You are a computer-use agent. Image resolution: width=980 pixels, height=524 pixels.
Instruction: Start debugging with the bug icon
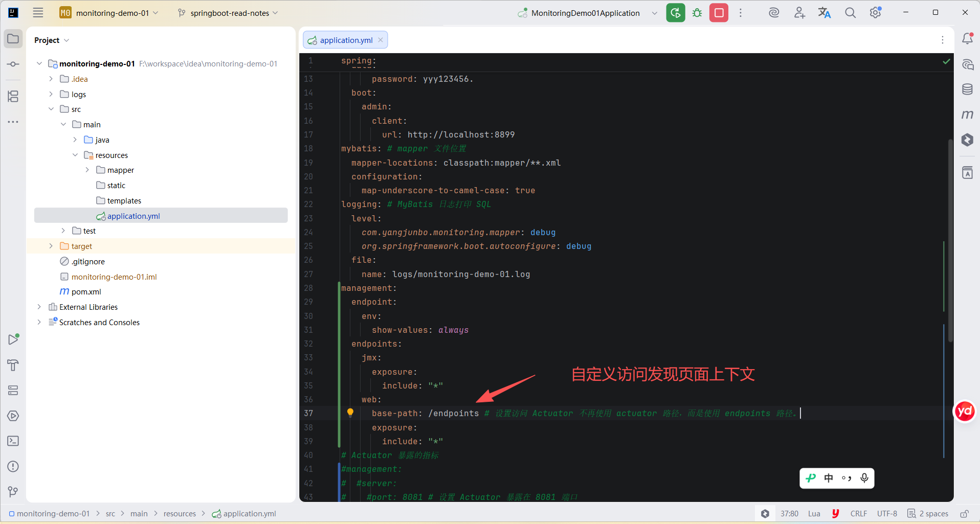click(x=697, y=13)
